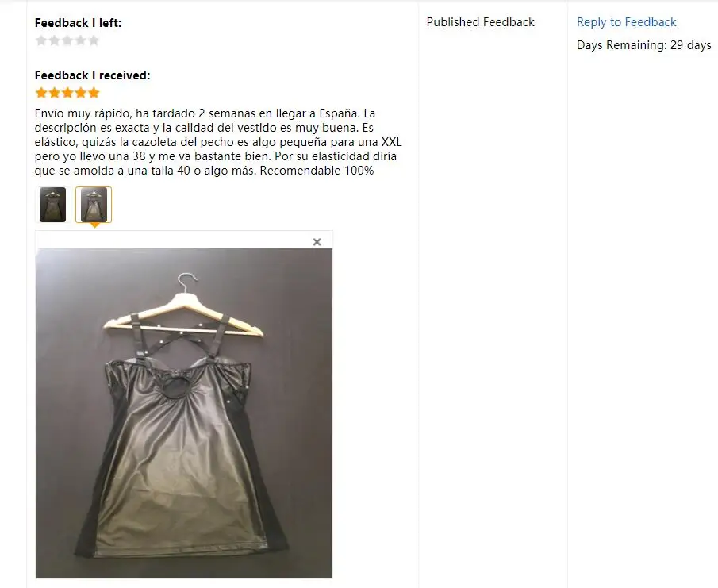Image resolution: width=718 pixels, height=588 pixels.
Task: Click the Published Feedback status text
Action: pyautogui.click(x=480, y=22)
